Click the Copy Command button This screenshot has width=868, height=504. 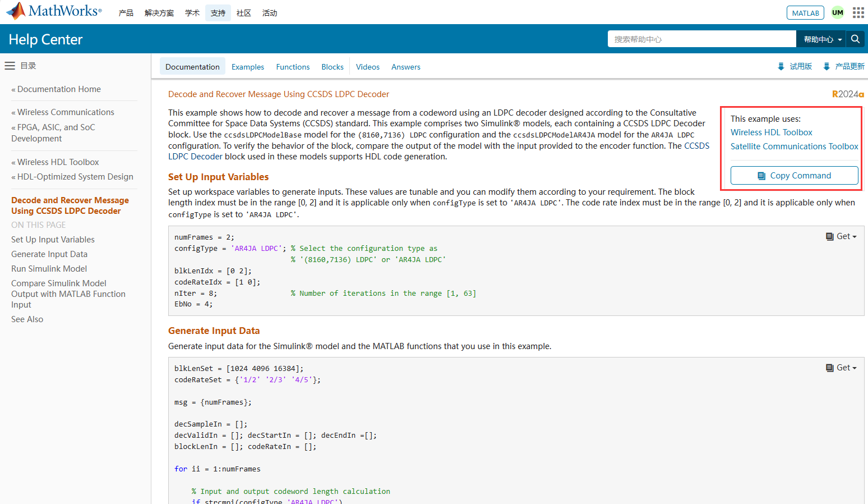(x=794, y=175)
